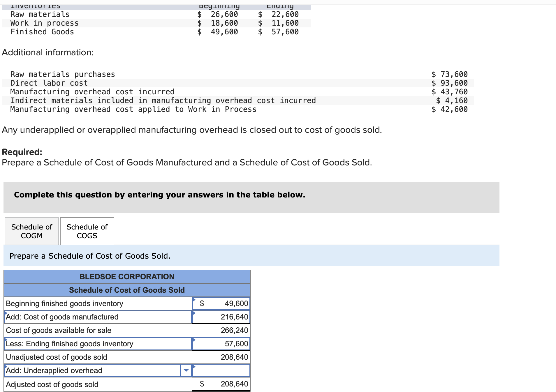Click the Schedule of Cost of Goods Sold header row

pyautogui.click(x=127, y=290)
